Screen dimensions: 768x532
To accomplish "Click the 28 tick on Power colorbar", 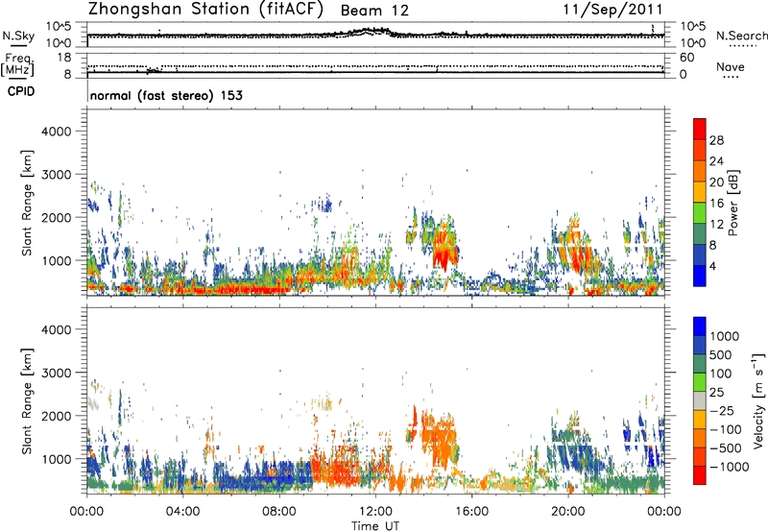I will 716,140.
